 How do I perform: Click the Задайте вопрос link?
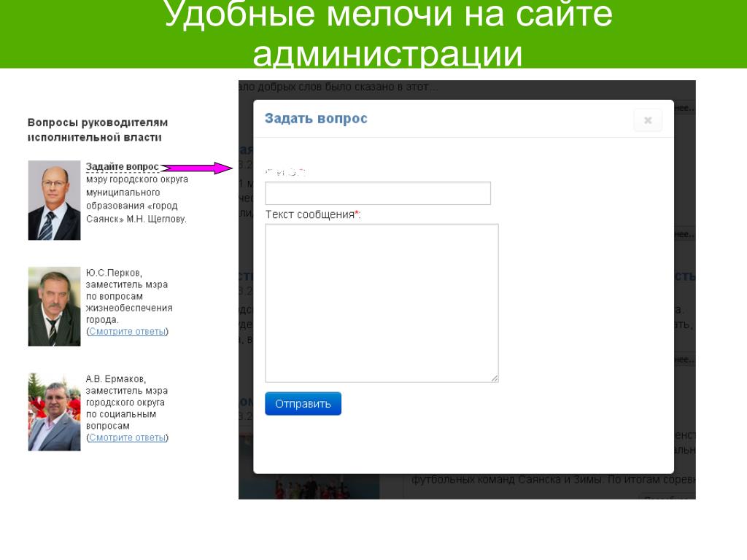coord(122,167)
